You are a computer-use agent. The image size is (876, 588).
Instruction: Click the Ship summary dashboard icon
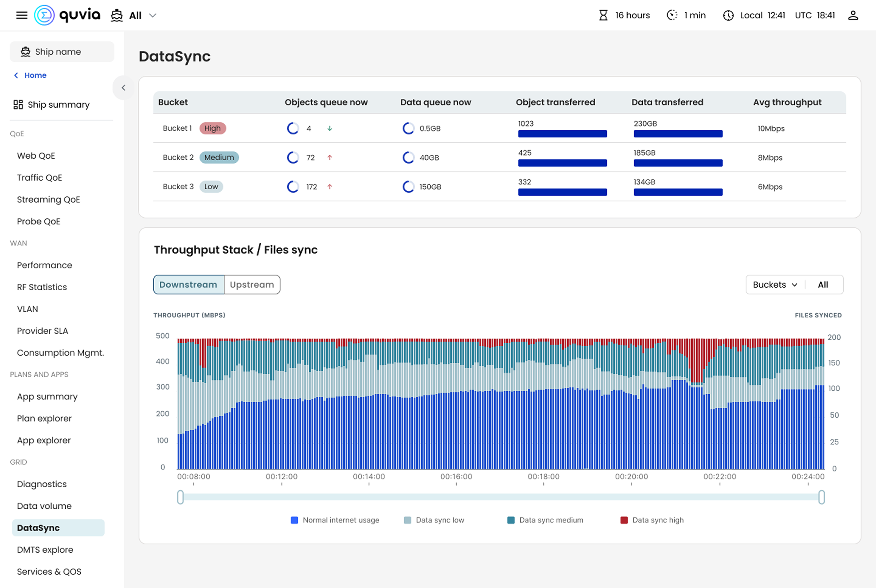coord(18,105)
